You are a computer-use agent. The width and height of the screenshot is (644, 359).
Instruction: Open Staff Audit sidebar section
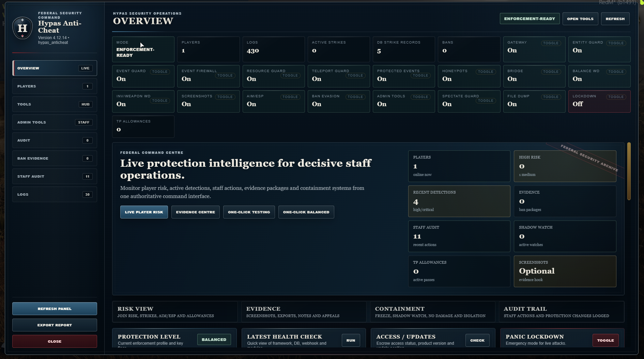tap(55, 176)
